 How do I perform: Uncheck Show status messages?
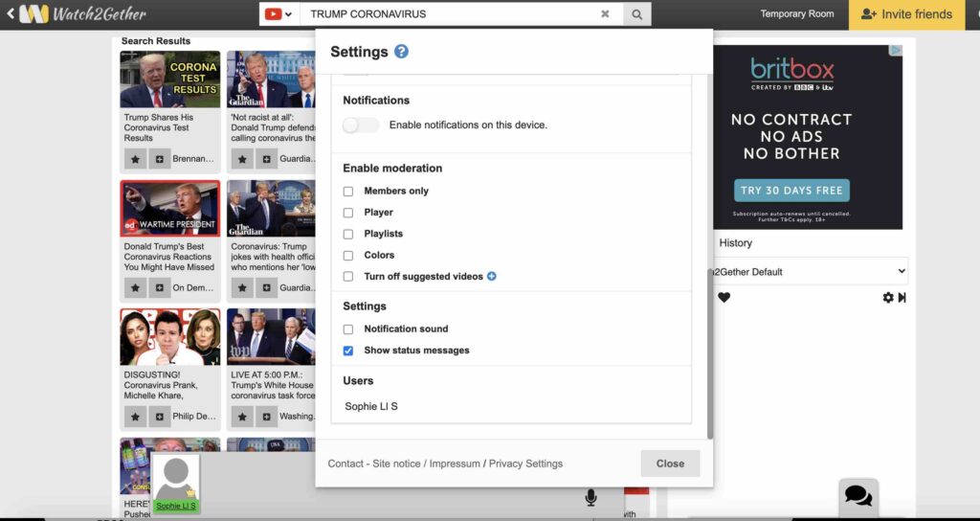(348, 351)
